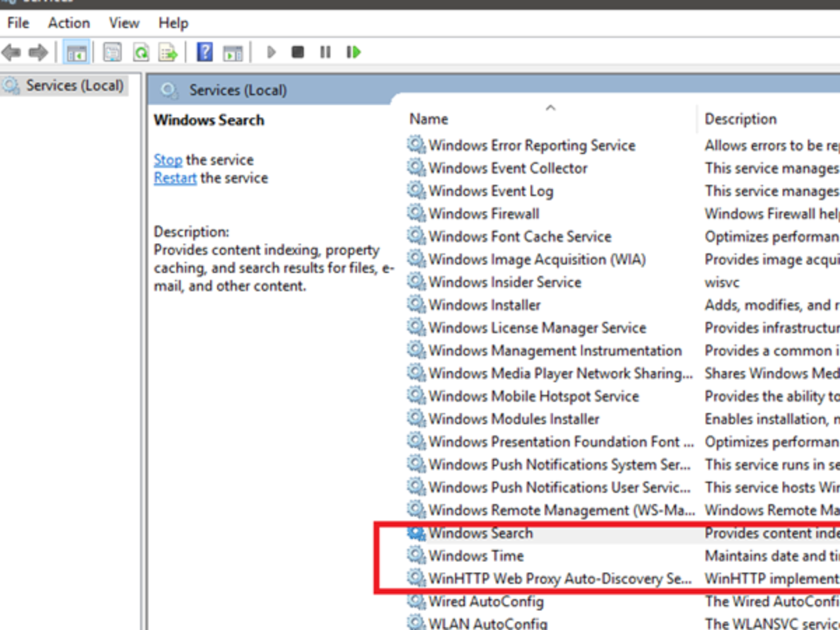Viewport: 840px width, 630px height.
Task: Click the Stop the service link
Action: 168,160
